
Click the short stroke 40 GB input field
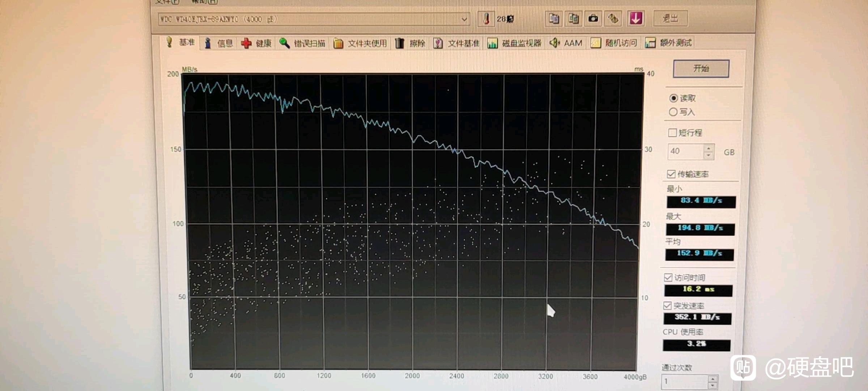tap(686, 151)
